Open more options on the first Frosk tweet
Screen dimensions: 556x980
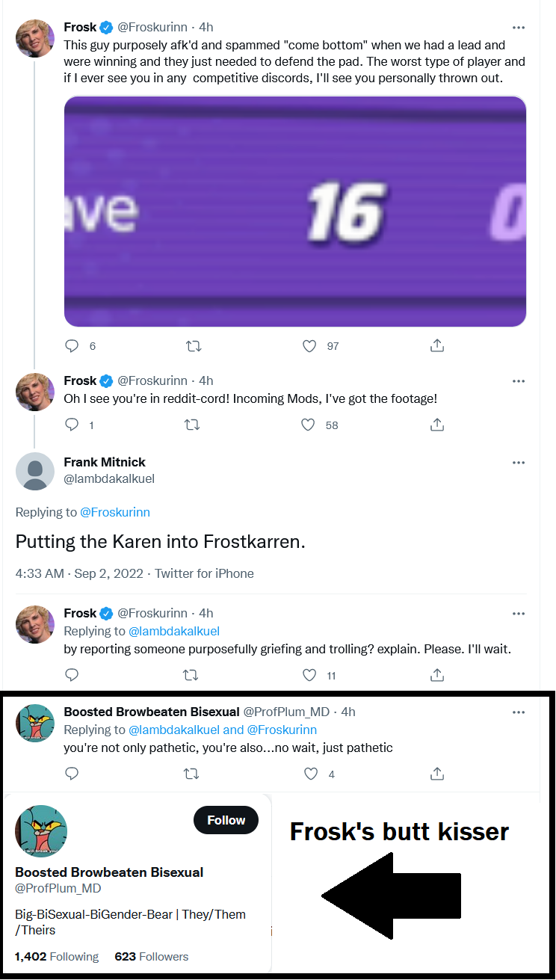pos(519,27)
